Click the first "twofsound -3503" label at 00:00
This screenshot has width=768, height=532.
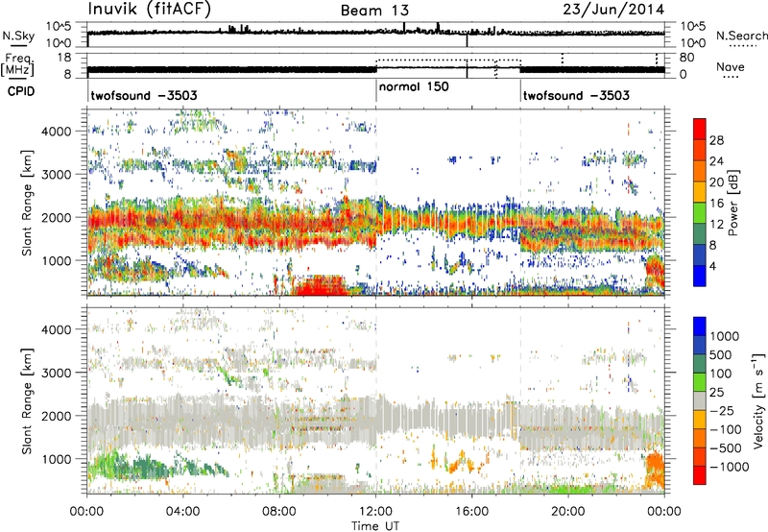[x=144, y=95]
